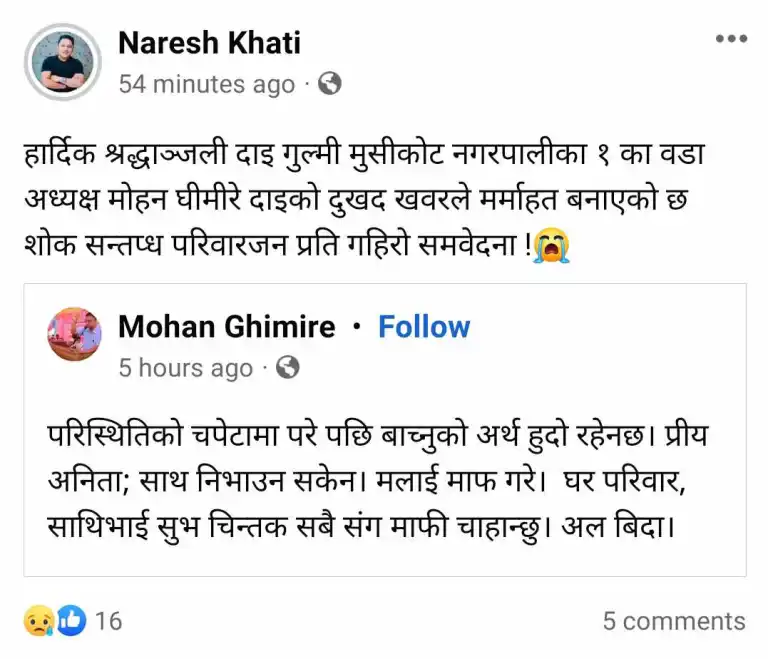The height and width of the screenshot is (659, 768).
Task: Open Naresh Khati's profile via name
Action: (x=209, y=43)
